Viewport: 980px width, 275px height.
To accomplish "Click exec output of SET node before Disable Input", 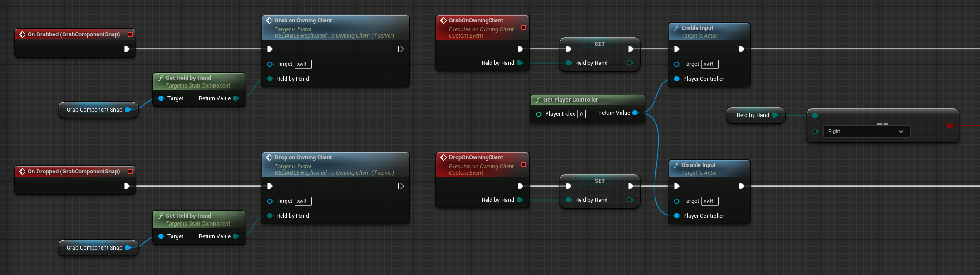I will pyautogui.click(x=630, y=186).
